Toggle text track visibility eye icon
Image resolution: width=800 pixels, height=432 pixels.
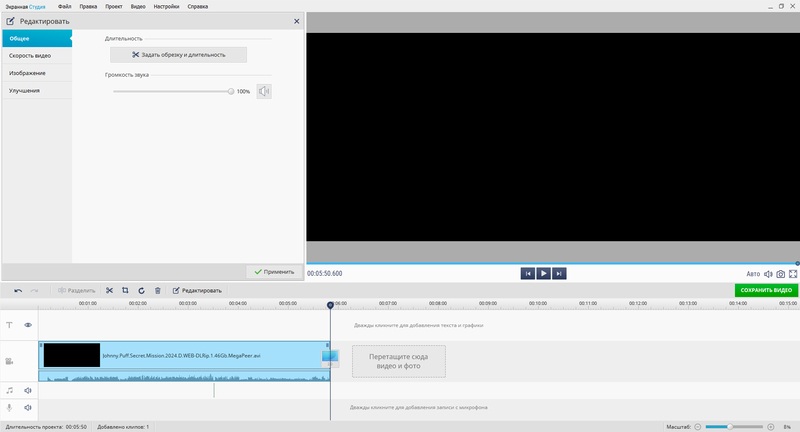coord(28,325)
